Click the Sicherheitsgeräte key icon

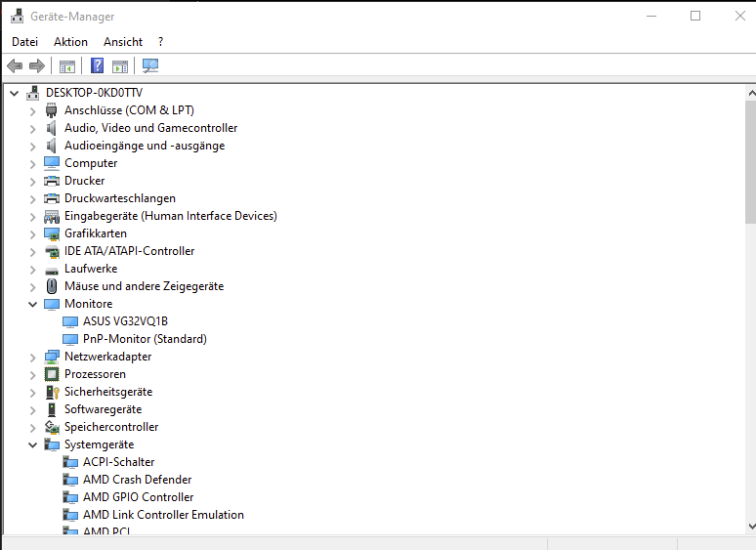pos(52,392)
